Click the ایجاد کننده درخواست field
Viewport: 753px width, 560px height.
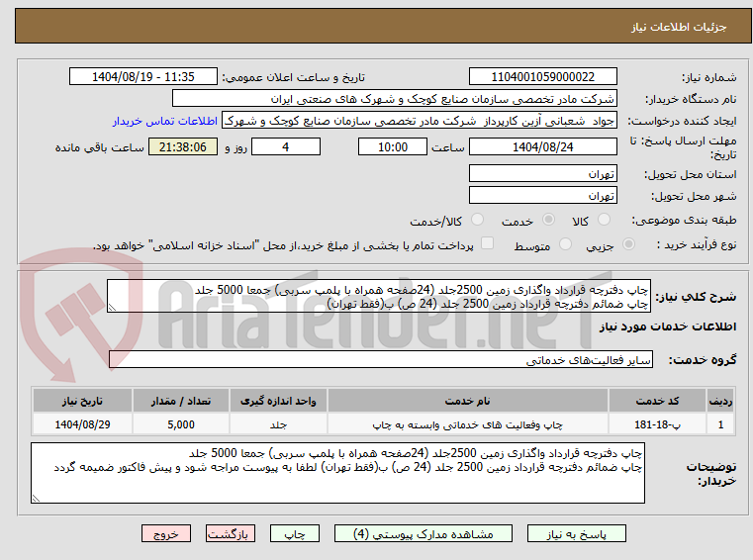click(x=420, y=121)
